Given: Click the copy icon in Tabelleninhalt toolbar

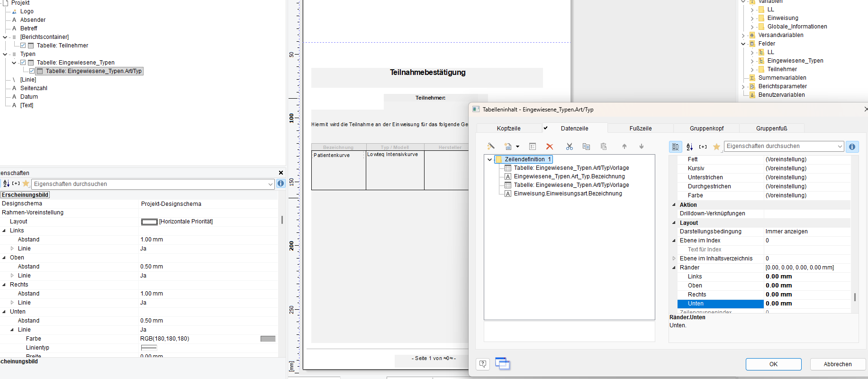Looking at the screenshot, I should [x=586, y=147].
